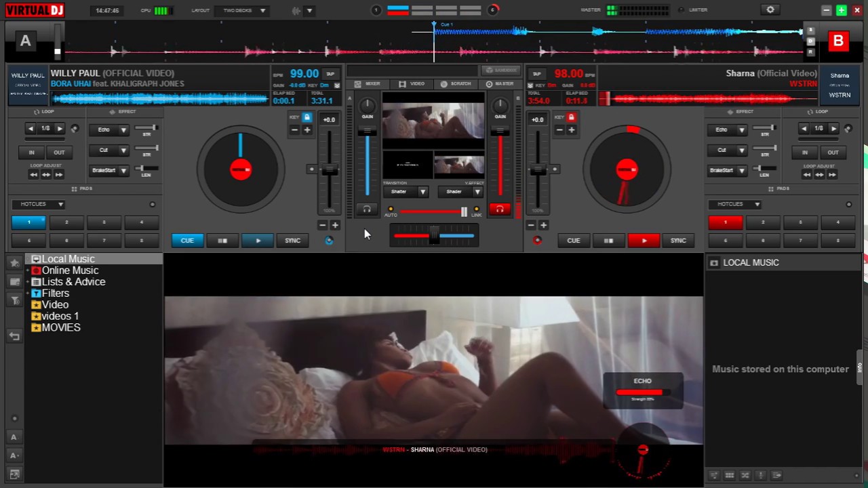Lower deck A key with minus

[x=295, y=129]
